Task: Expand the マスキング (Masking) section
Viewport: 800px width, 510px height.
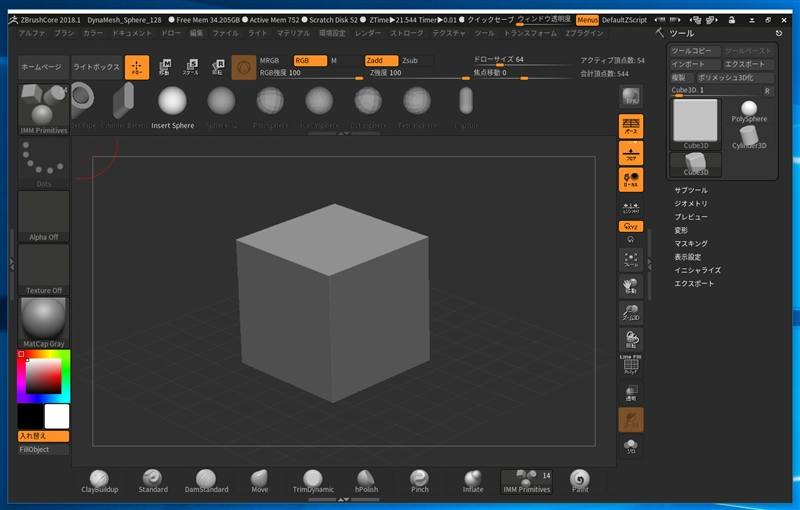Action: click(x=691, y=243)
